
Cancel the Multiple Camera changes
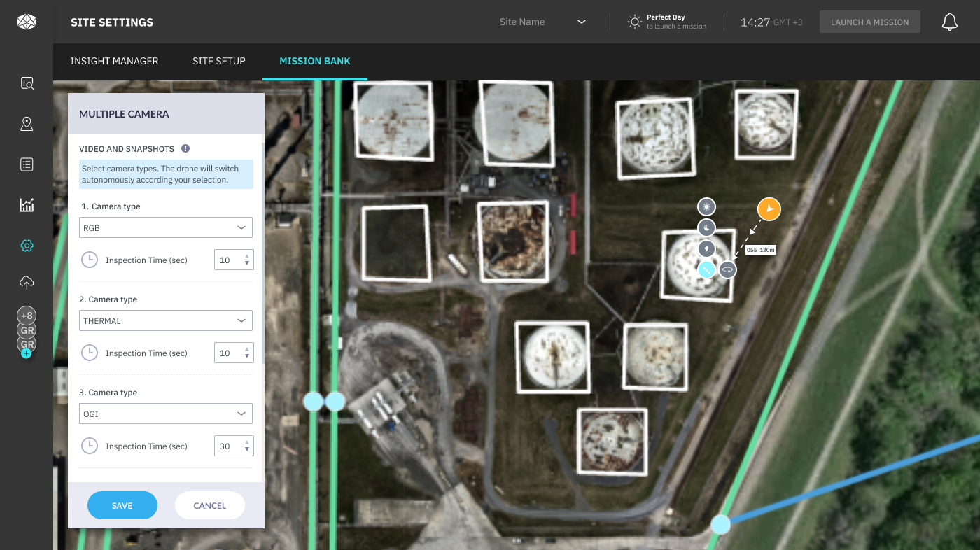click(209, 505)
